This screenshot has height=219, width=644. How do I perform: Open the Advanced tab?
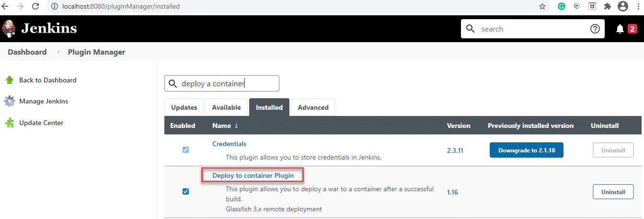(313, 107)
